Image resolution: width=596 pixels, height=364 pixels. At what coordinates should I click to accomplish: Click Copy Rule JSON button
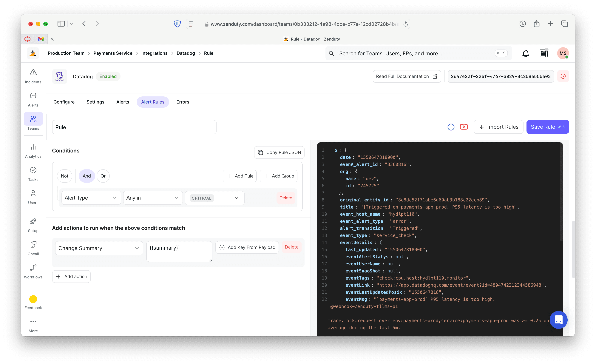tap(279, 152)
